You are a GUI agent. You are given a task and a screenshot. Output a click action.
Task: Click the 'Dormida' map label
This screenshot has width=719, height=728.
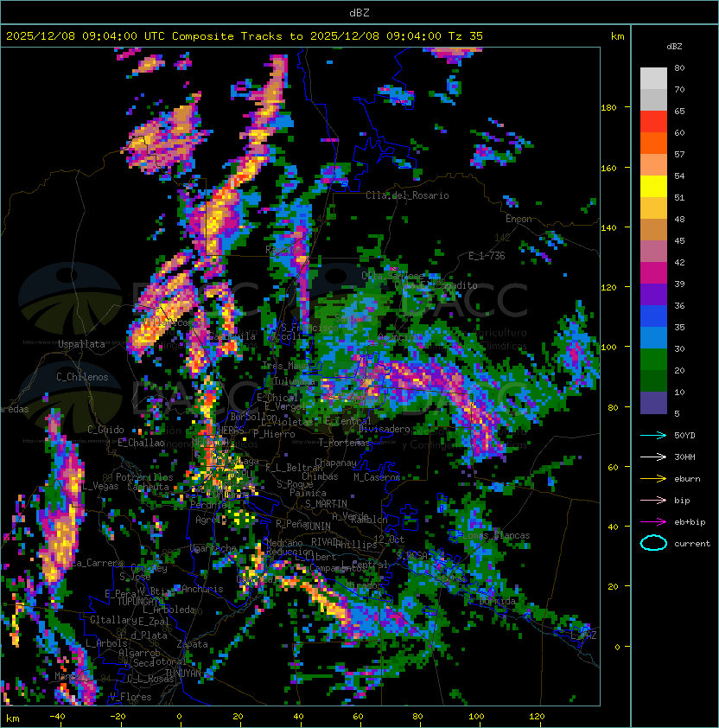(x=497, y=601)
